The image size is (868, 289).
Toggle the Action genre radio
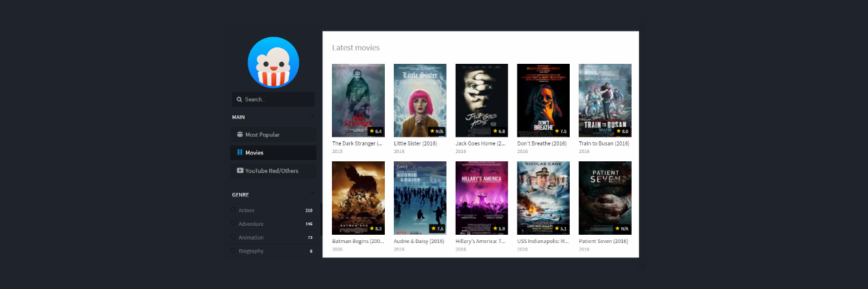coord(234,210)
